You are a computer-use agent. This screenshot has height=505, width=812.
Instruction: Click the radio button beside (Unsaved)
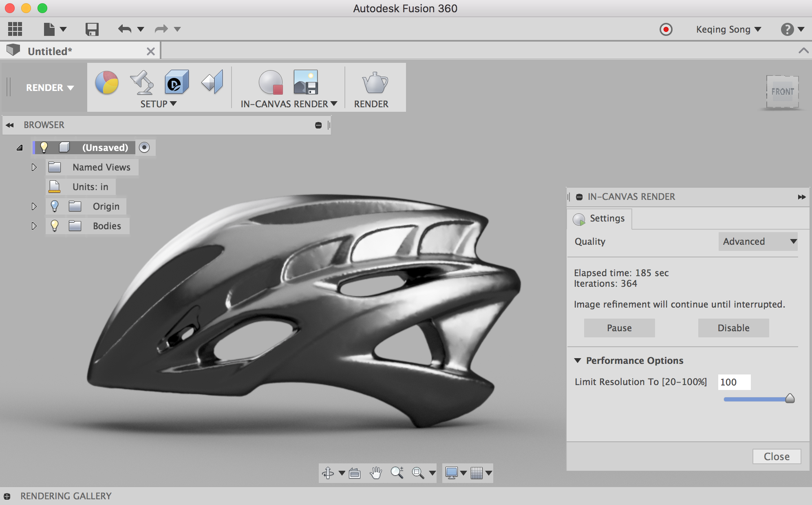[144, 147]
